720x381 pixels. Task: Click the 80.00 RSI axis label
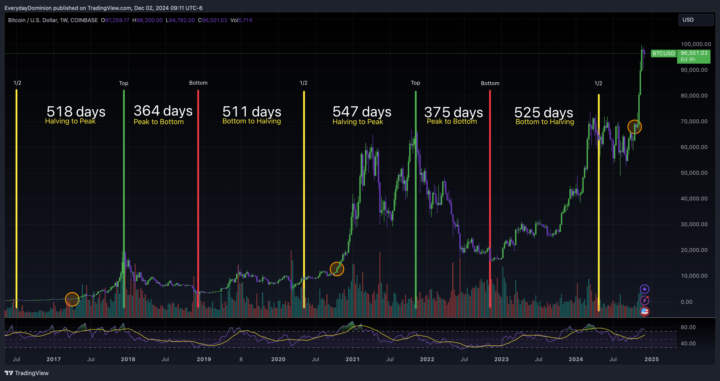pyautogui.click(x=688, y=327)
